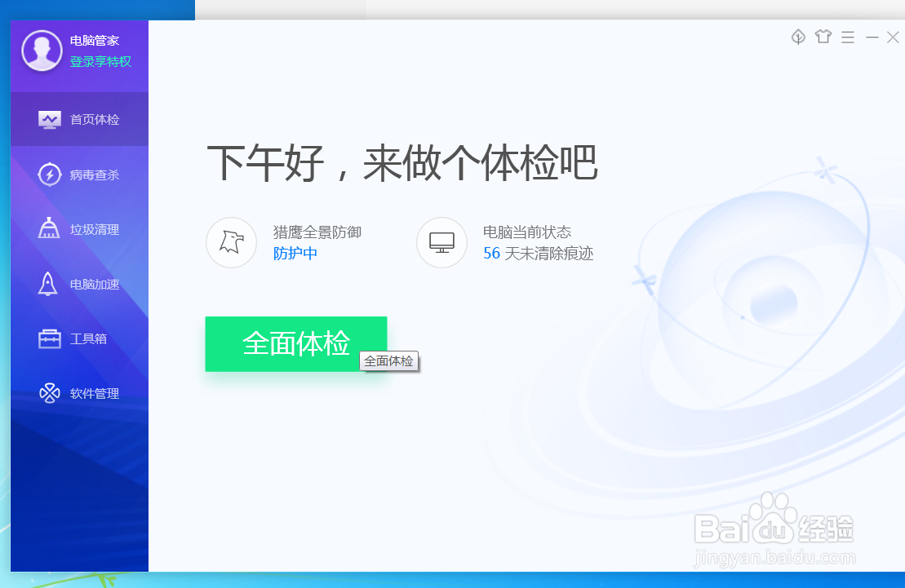The height and width of the screenshot is (588, 905).
Task: Click the 56 天未清除痕迹 trace notice
Action: tap(539, 254)
